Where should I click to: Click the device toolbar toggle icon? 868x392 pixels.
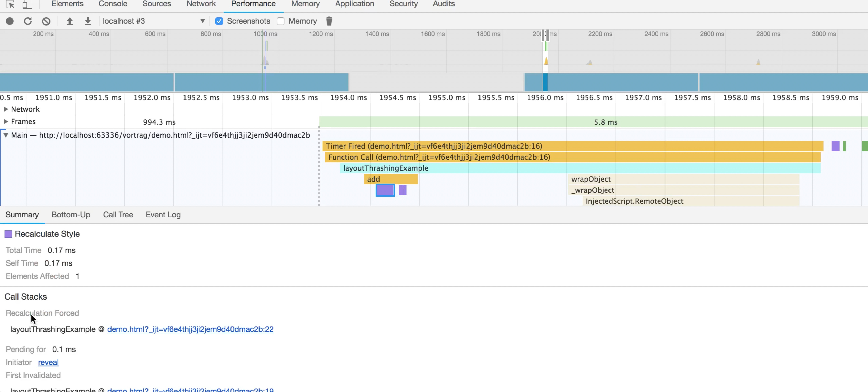pyautogui.click(x=27, y=4)
